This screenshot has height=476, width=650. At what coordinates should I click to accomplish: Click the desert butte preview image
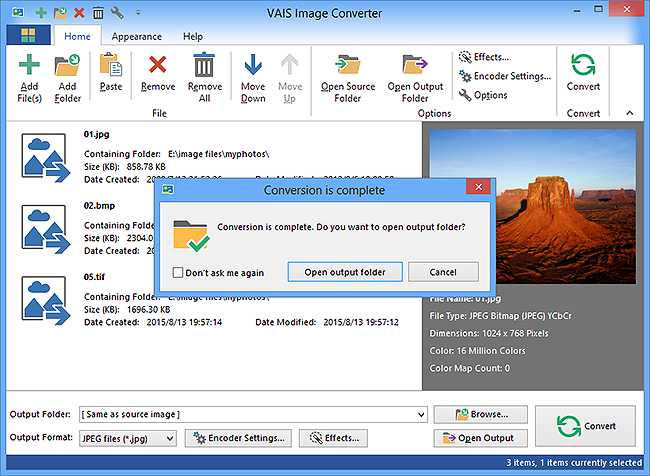point(533,206)
